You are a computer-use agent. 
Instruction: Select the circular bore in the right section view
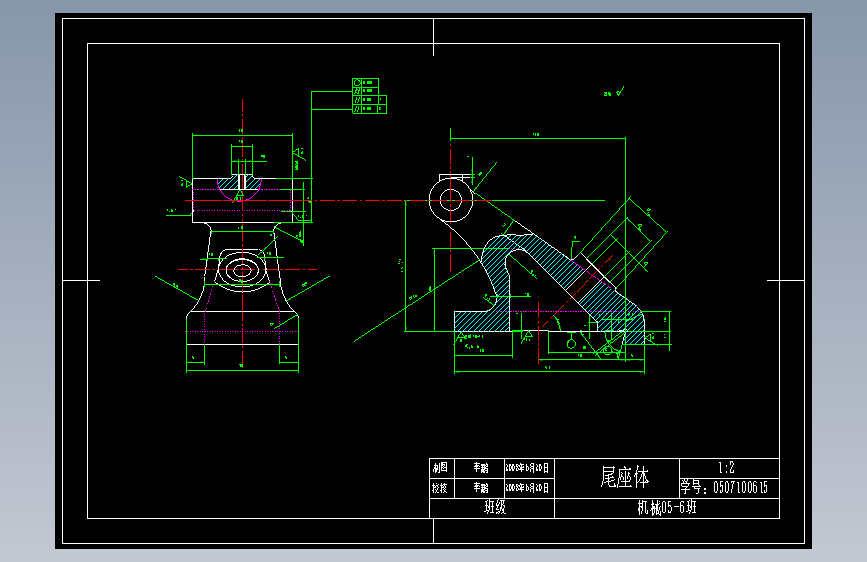(x=451, y=200)
